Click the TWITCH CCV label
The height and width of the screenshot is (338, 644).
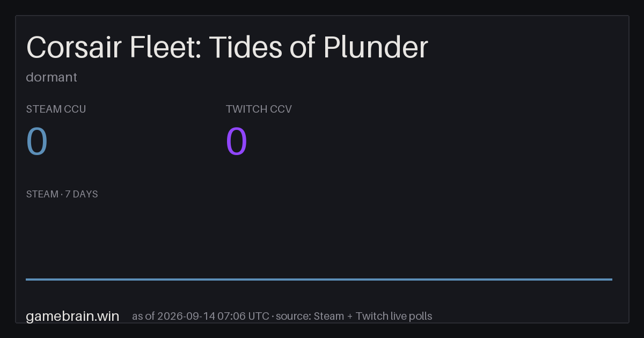point(259,109)
